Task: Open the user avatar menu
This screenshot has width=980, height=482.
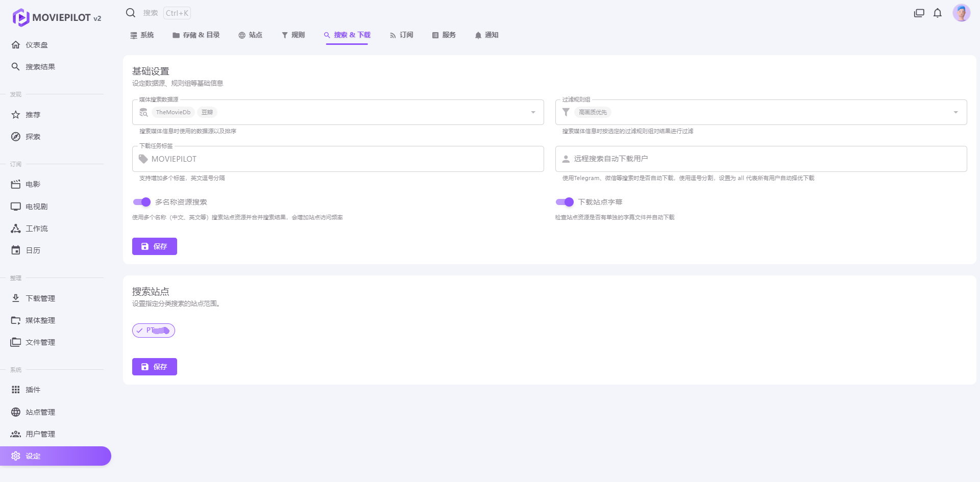Action: coord(961,13)
